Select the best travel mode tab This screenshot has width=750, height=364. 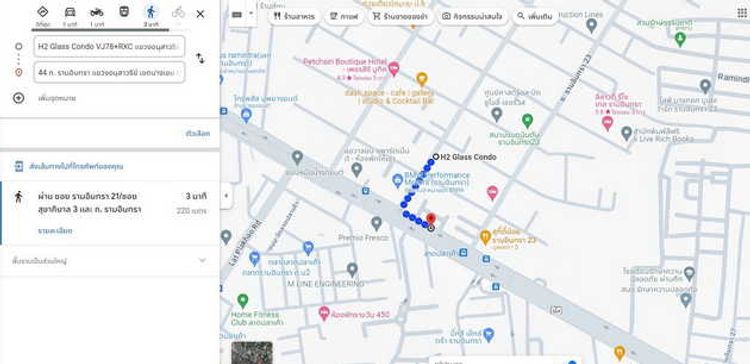click(43, 12)
